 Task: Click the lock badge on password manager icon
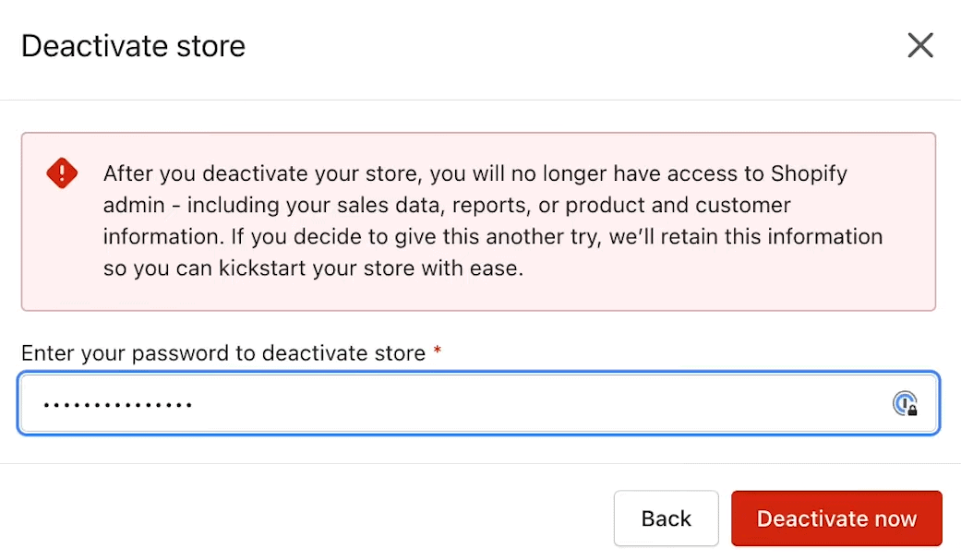(912, 411)
